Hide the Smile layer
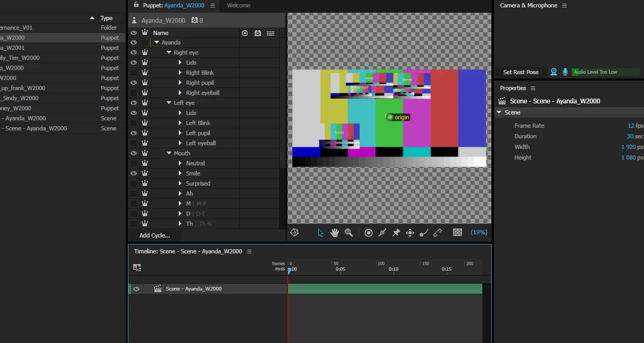 [134, 173]
